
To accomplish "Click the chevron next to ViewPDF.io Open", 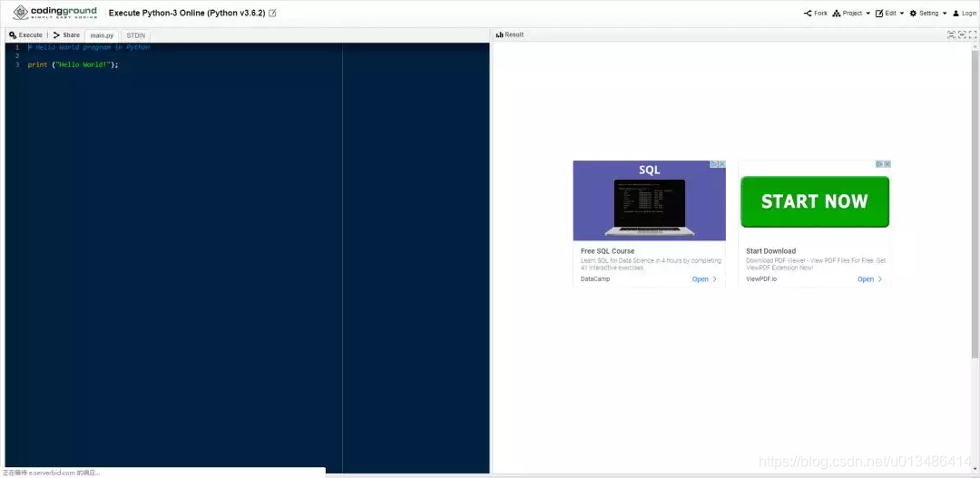I will pos(880,279).
